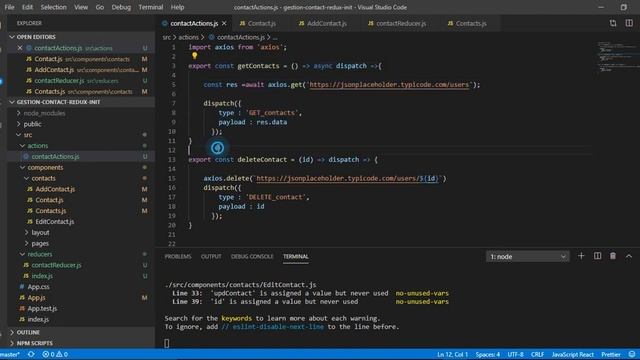Collapse the contacts folder
640x360 pixels.
[43, 178]
